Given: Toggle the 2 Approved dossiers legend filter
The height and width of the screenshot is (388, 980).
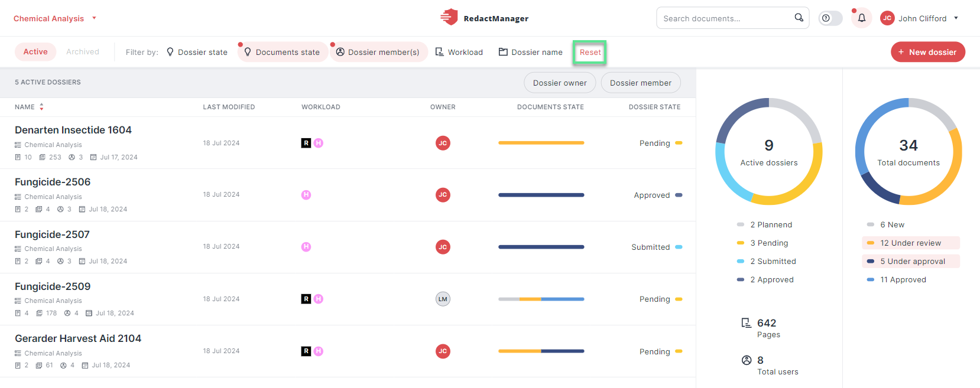Looking at the screenshot, I should (x=765, y=279).
